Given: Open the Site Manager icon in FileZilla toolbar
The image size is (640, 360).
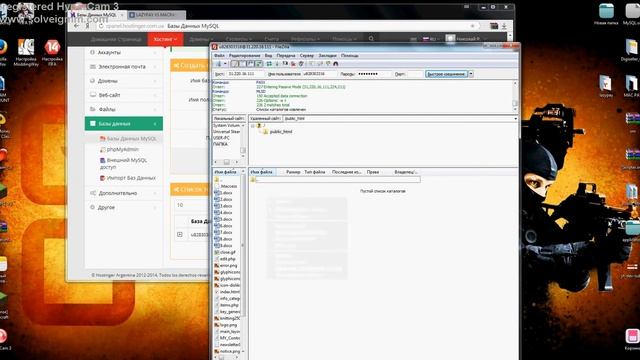Looking at the screenshot, I should [219, 64].
